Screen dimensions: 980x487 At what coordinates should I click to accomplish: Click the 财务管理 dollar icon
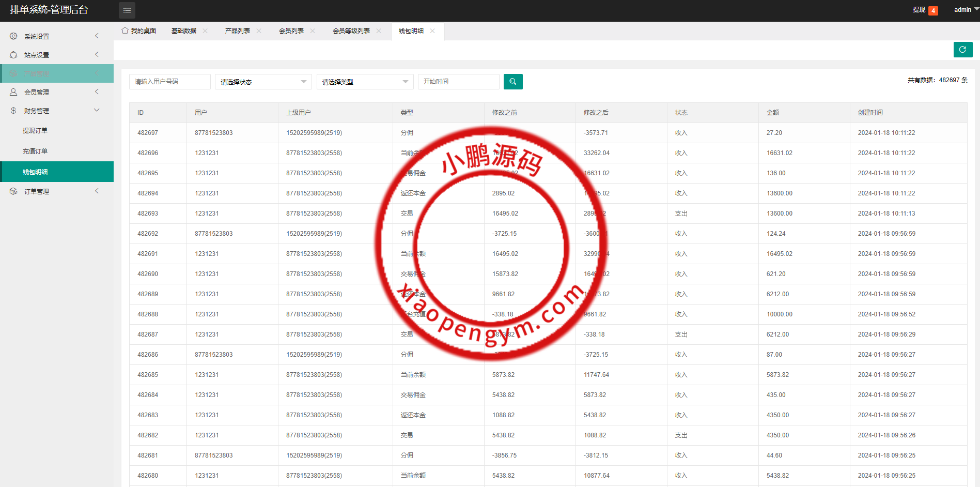13,111
